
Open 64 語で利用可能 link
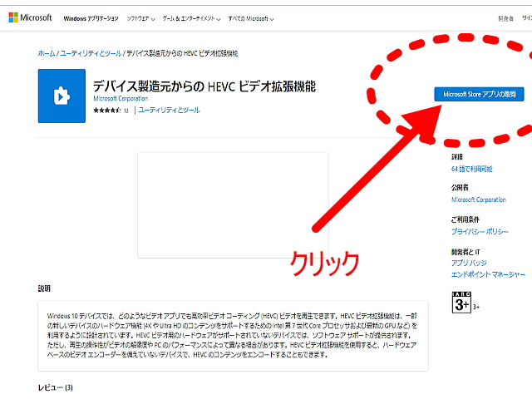coord(471,169)
